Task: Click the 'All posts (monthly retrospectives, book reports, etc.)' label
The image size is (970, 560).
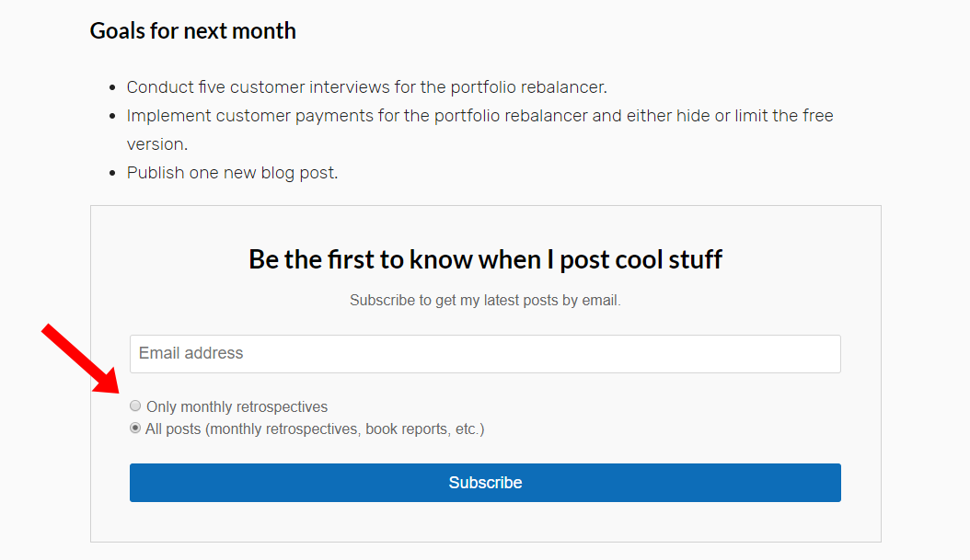Action: (315, 429)
